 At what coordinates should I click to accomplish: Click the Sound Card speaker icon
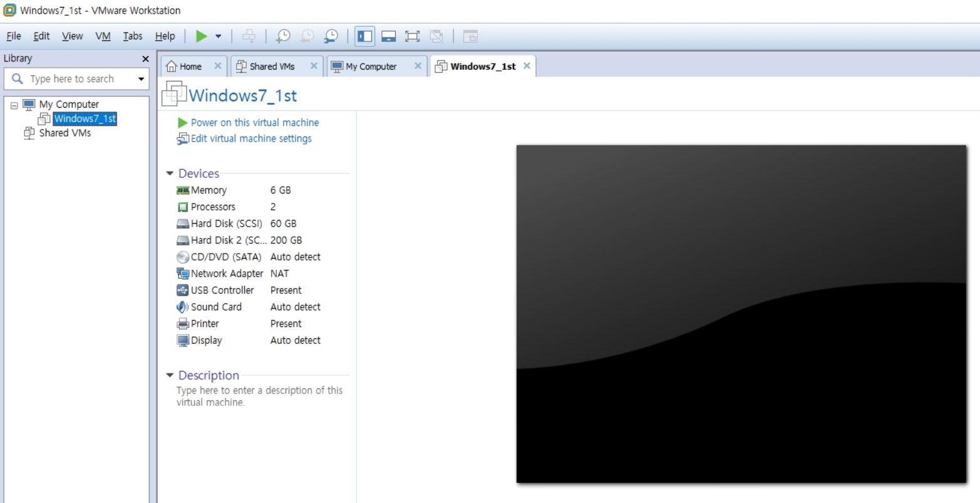[x=183, y=307]
